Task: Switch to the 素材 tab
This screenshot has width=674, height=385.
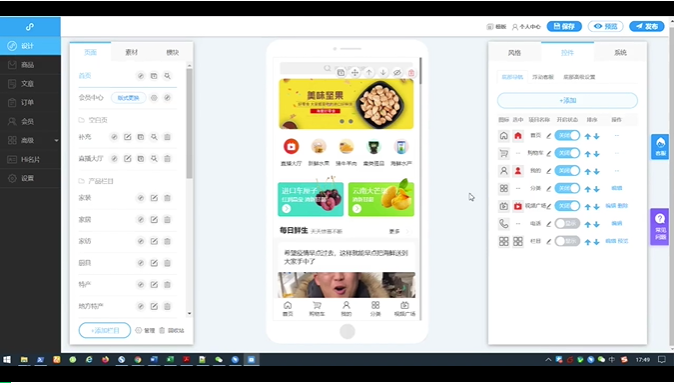Action: click(x=132, y=52)
